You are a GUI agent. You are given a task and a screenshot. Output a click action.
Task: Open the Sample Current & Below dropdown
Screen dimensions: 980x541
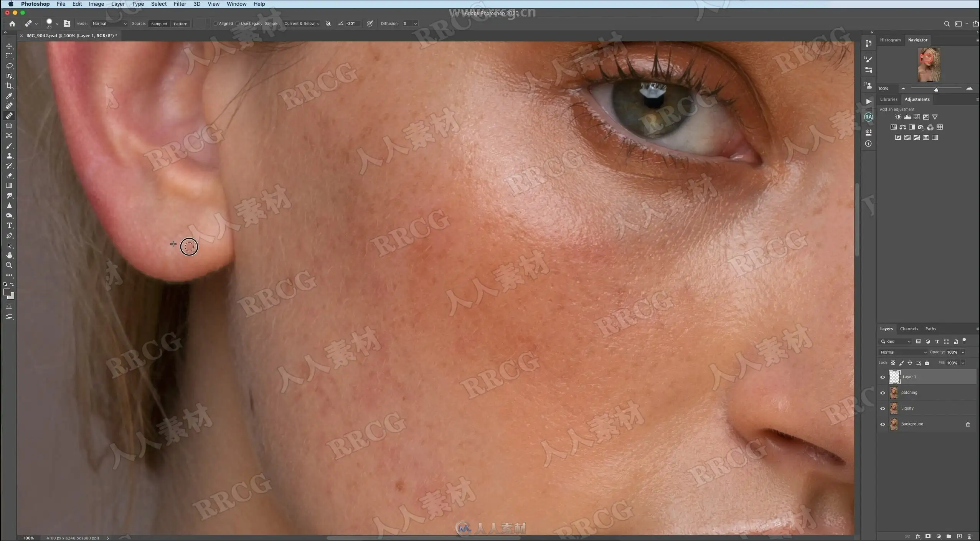tap(301, 24)
